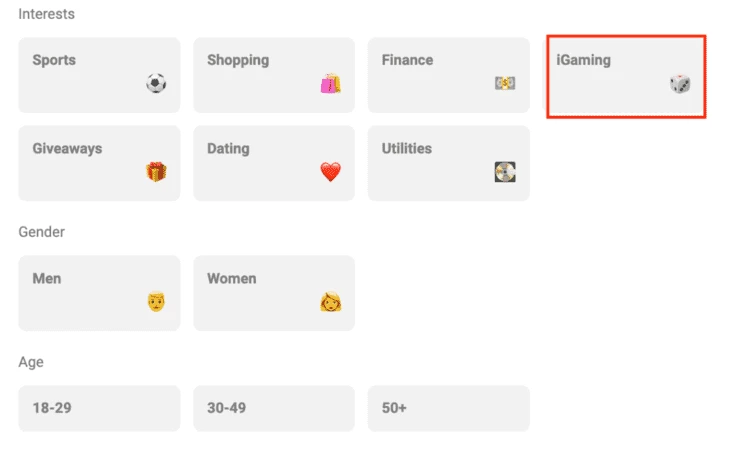Screen dimensions: 730x457
Task: Select the 30-49 age group
Action: [x=274, y=408]
